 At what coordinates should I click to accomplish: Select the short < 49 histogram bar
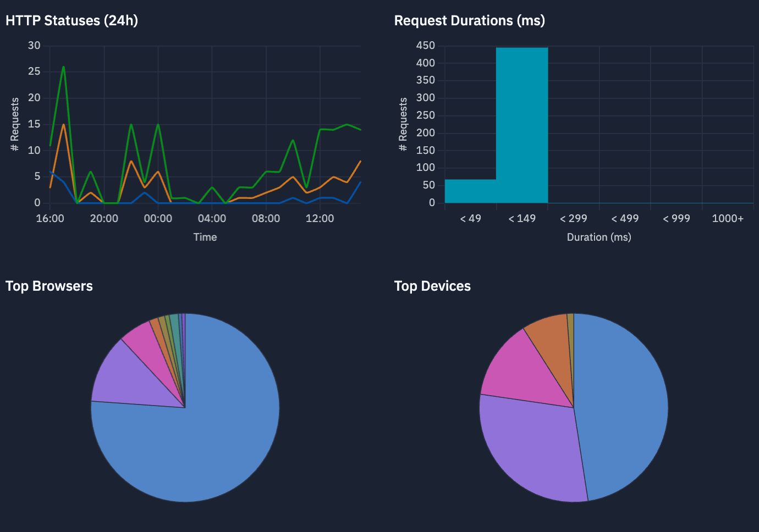[470, 191]
